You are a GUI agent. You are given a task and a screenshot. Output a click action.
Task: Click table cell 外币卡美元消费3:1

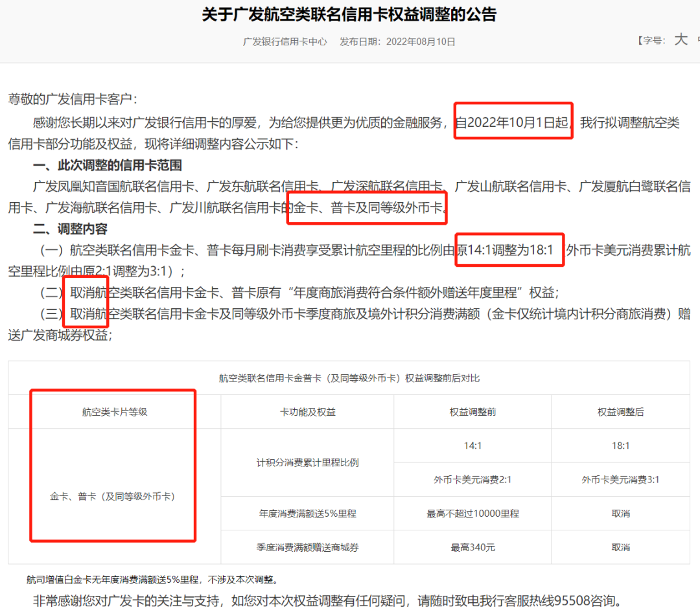[621, 479]
